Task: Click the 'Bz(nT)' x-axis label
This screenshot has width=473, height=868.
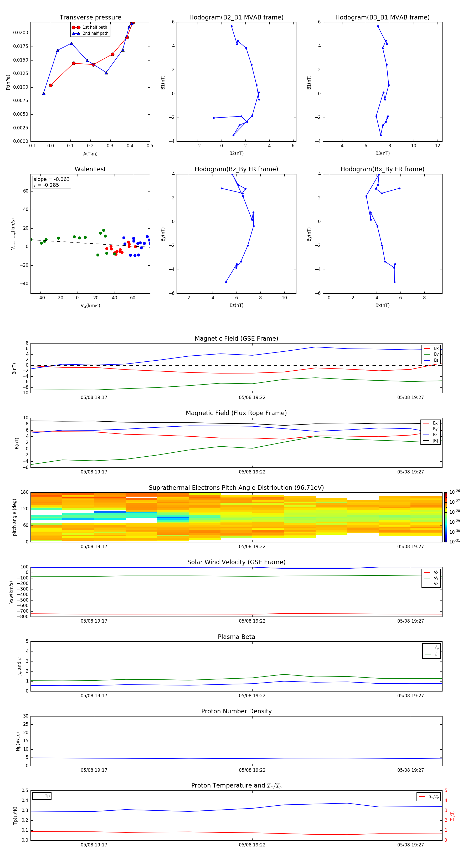Action: pyautogui.click(x=236, y=305)
